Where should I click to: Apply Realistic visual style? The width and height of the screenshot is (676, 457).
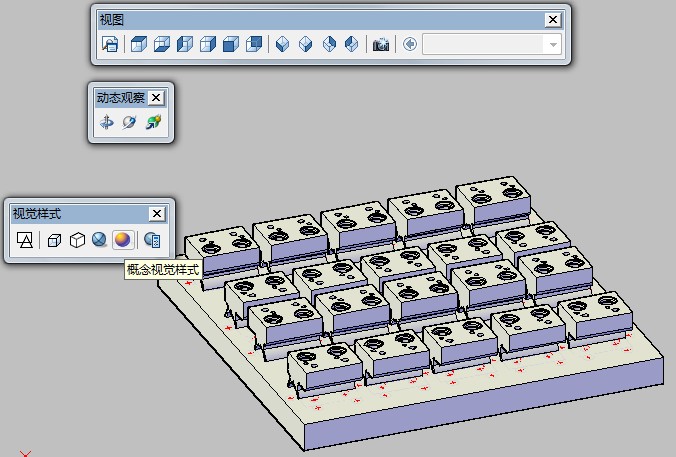[100, 240]
